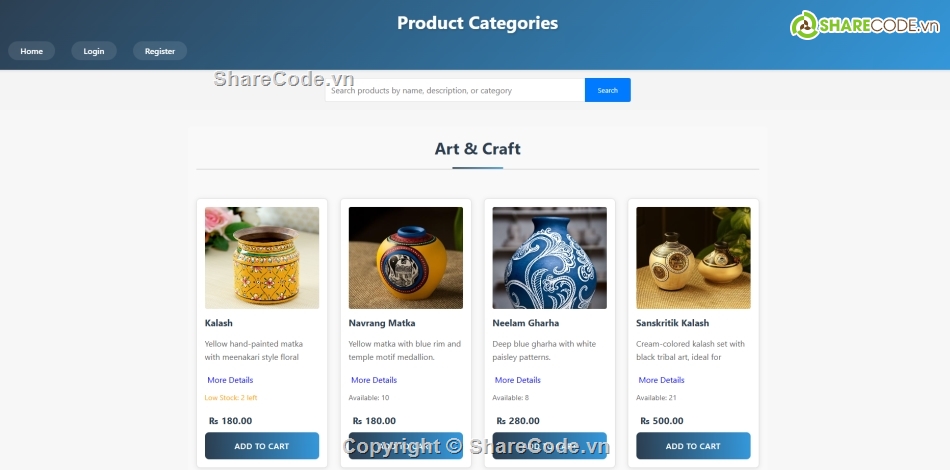Click the ShareCode.vn logo icon
This screenshot has height=470, width=950.
pyautogui.click(x=805, y=25)
